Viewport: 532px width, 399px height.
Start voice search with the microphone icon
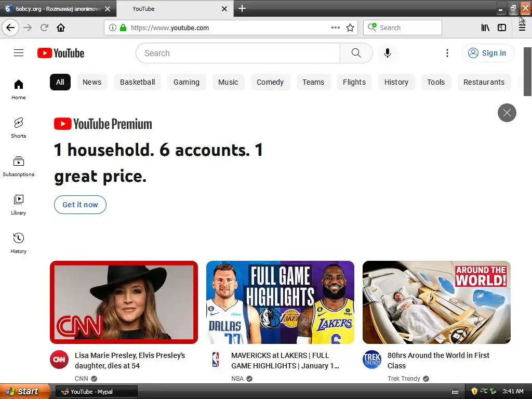388,53
